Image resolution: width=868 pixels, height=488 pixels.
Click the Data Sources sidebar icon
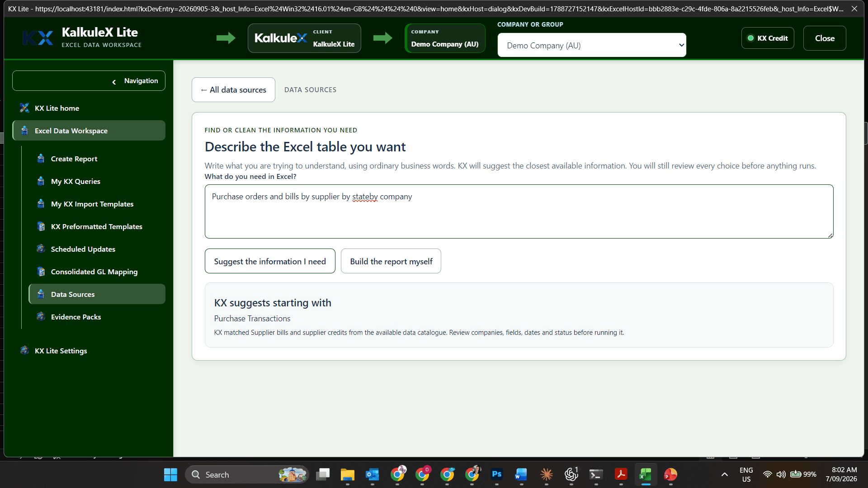(41, 294)
